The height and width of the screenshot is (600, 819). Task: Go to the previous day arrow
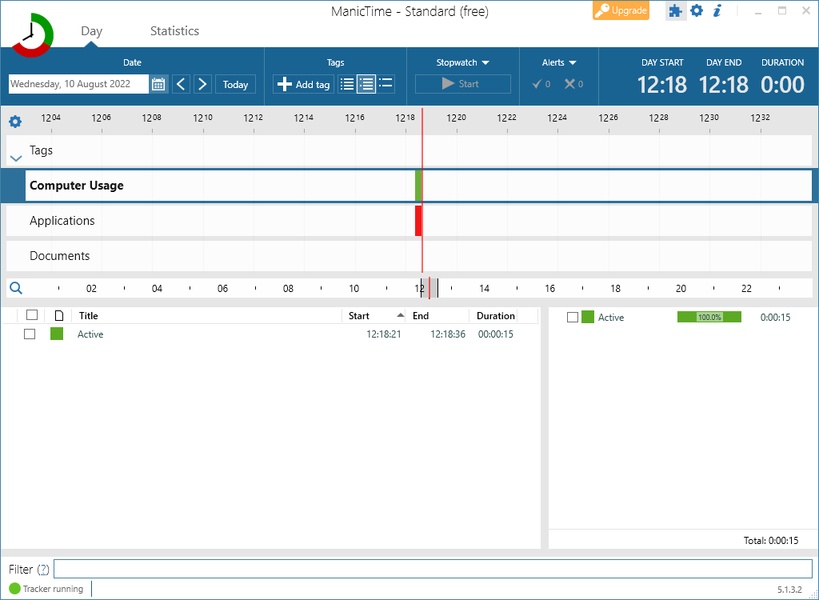[181, 85]
